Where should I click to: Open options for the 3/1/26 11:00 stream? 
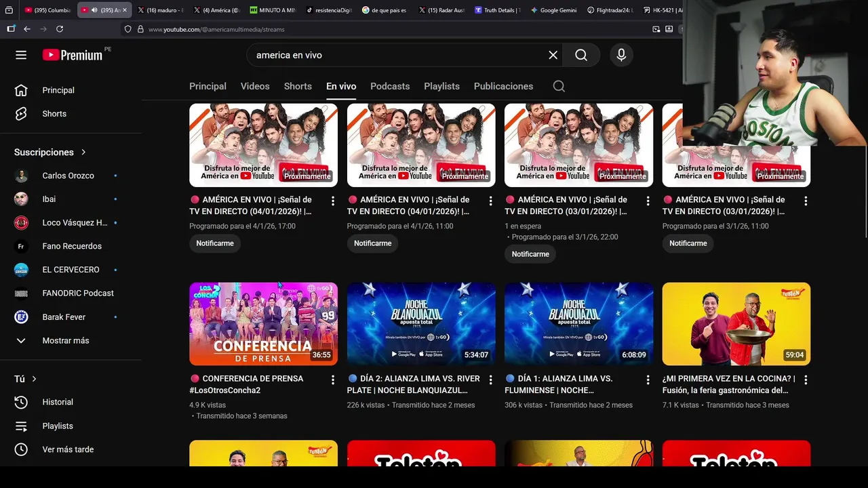coord(806,201)
